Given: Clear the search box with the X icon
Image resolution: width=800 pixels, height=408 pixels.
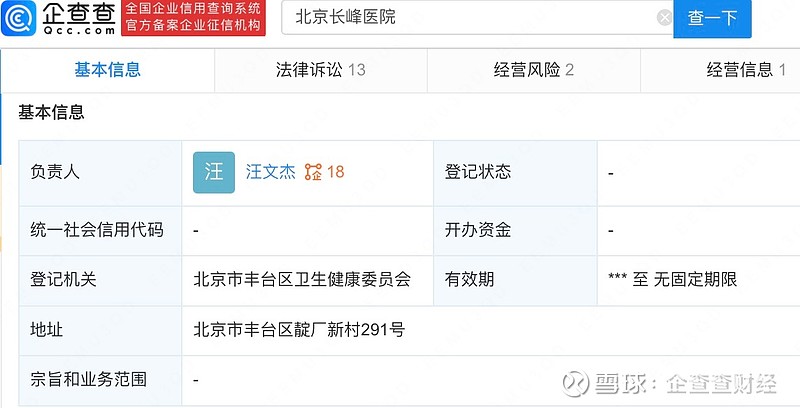Looking at the screenshot, I should [664, 18].
